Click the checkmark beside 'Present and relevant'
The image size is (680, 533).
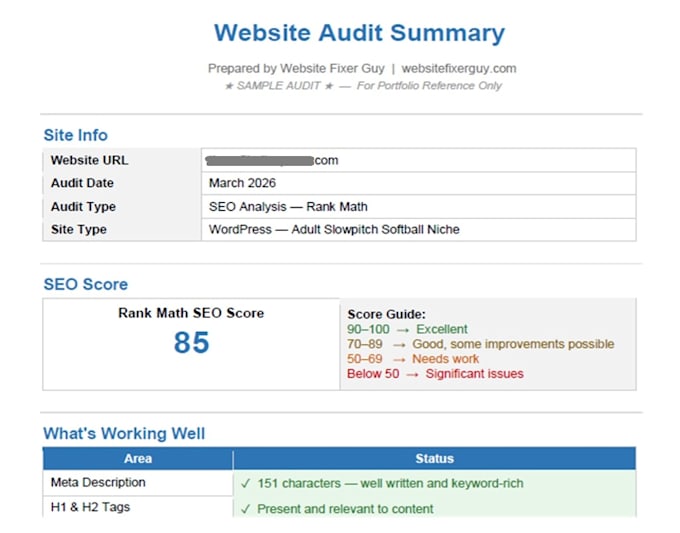[246, 509]
